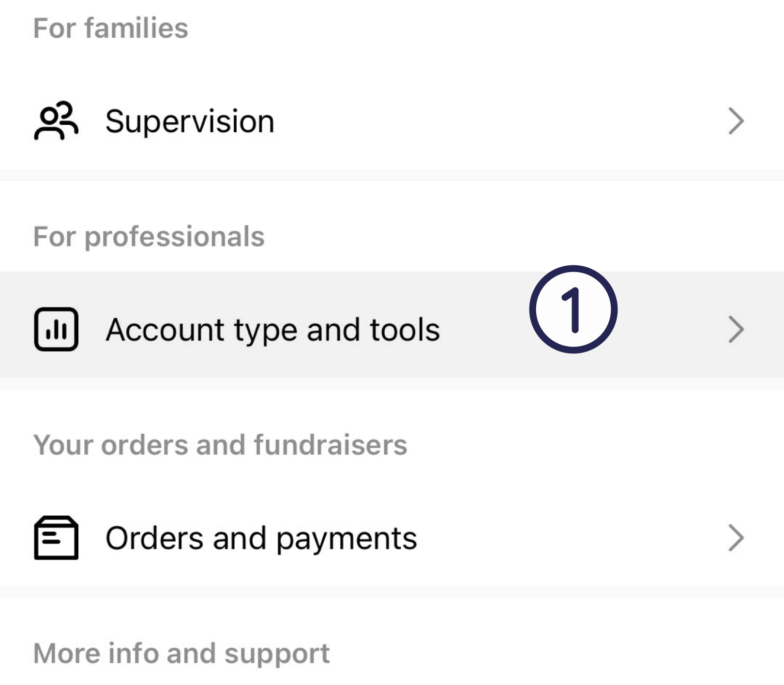Tap the Orders and payments box icon

click(x=56, y=538)
